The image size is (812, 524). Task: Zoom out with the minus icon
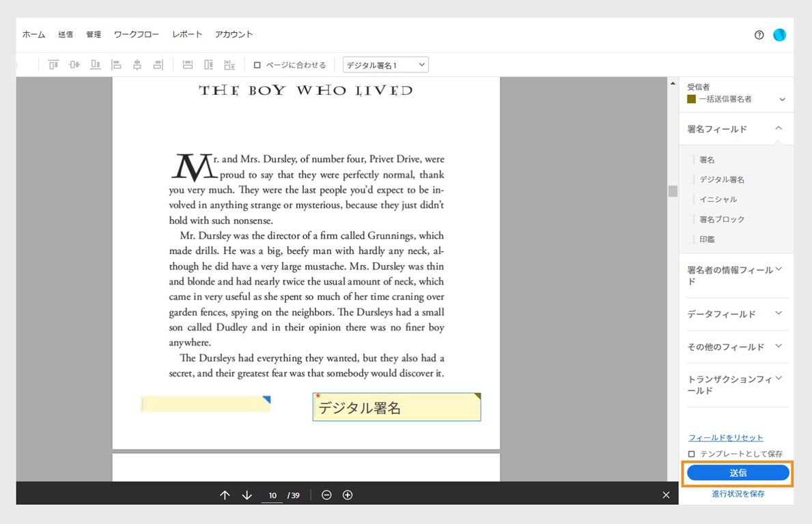click(326, 495)
